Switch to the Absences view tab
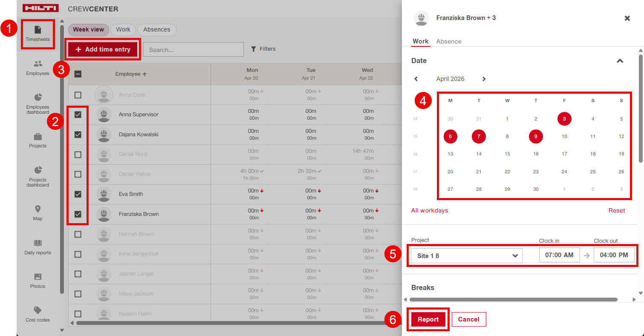The height and width of the screenshot is (336, 644). pos(156,30)
